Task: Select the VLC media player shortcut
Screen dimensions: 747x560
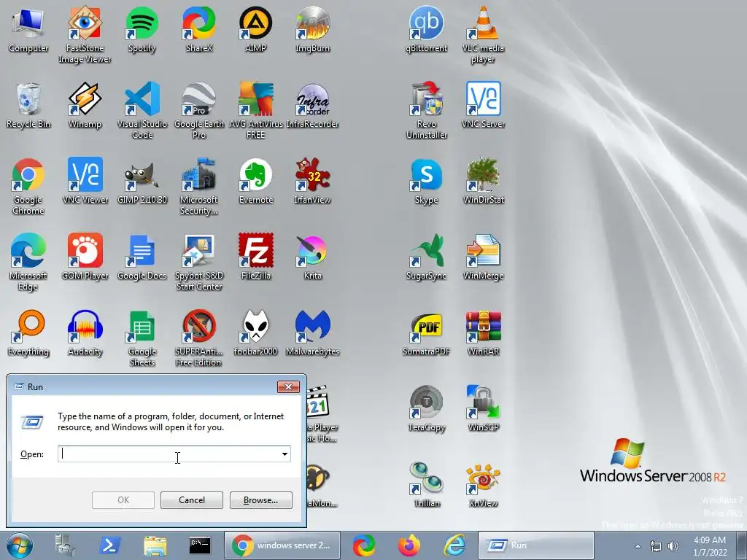Action: coord(483,35)
